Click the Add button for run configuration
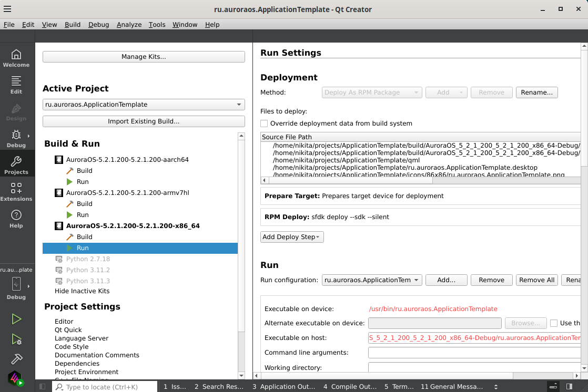 pyautogui.click(x=446, y=280)
